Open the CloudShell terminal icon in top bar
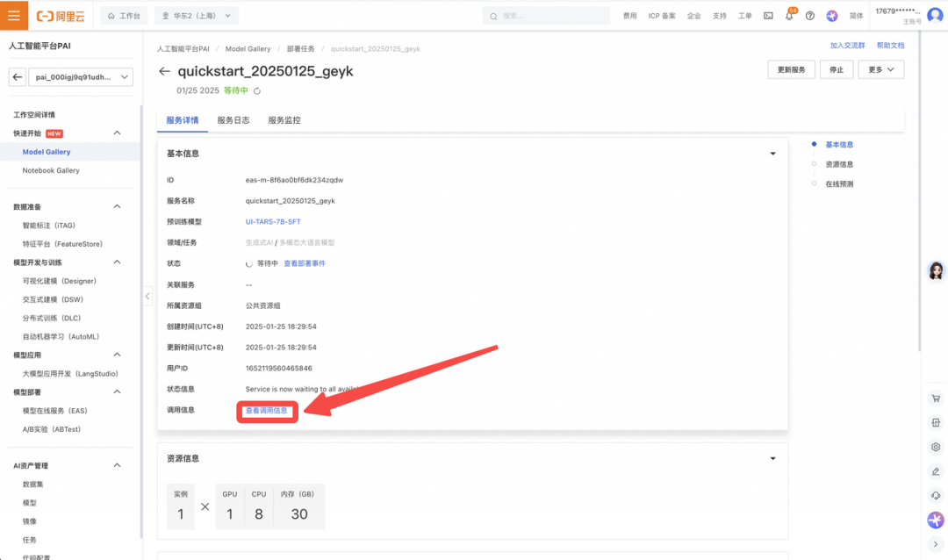The image size is (948, 560). (769, 15)
